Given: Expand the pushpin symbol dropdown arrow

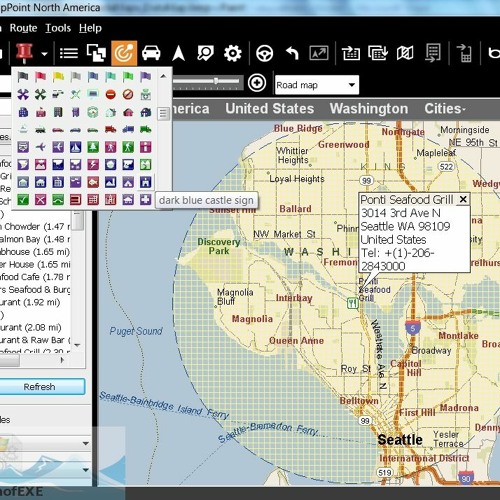Looking at the screenshot, I should 44,54.
